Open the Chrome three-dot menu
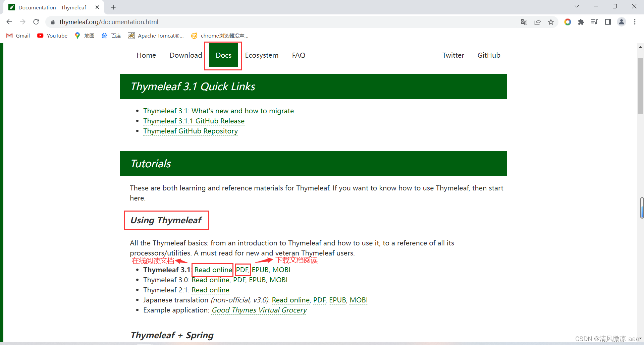Image resolution: width=644 pixels, height=345 pixels. tap(635, 22)
